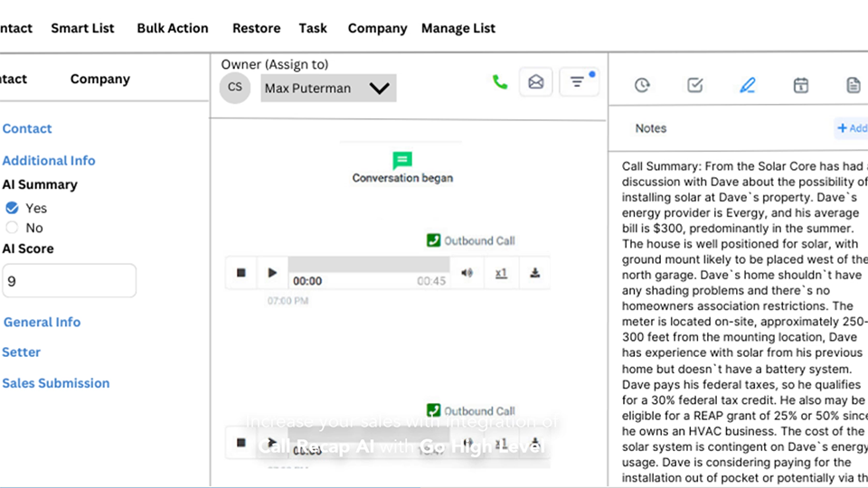Open the Max Puterman owner dropdown
Viewport: 868px width, 488px height.
[x=328, y=88]
